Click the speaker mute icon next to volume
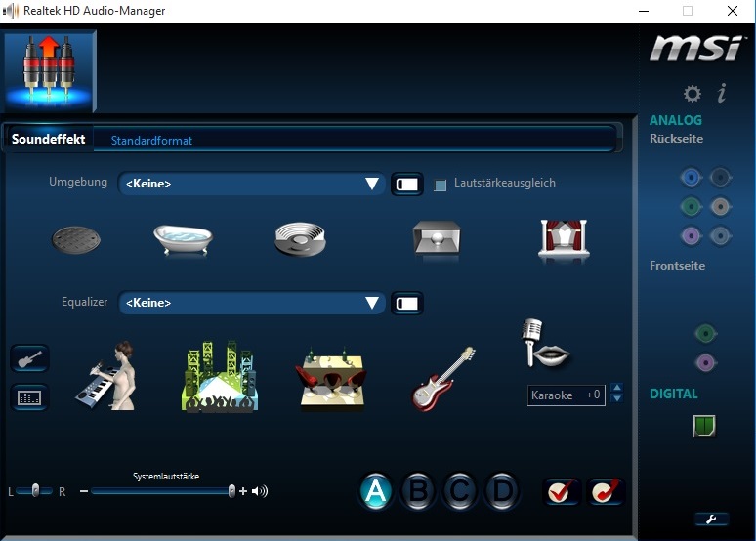The image size is (756, 541). pyautogui.click(x=260, y=491)
